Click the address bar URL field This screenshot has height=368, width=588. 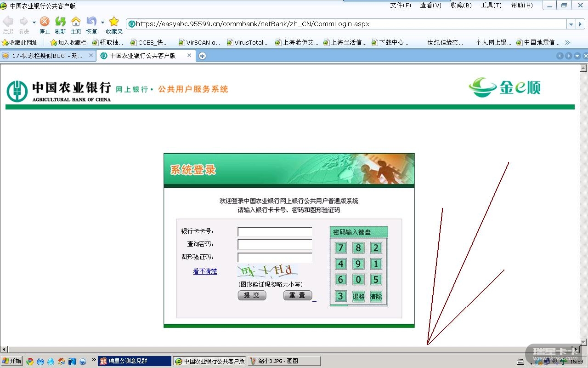(x=346, y=24)
